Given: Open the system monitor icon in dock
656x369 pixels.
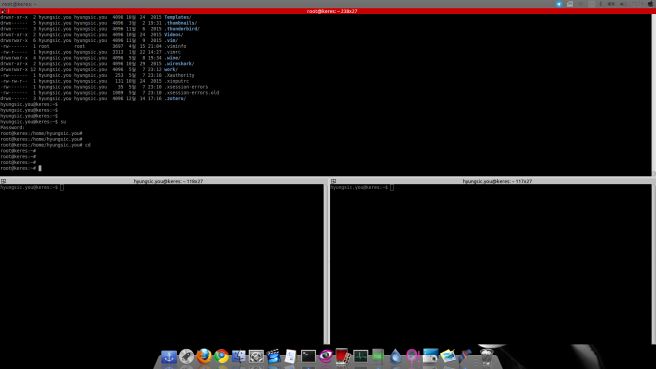Looking at the screenshot, I should (x=360, y=356).
